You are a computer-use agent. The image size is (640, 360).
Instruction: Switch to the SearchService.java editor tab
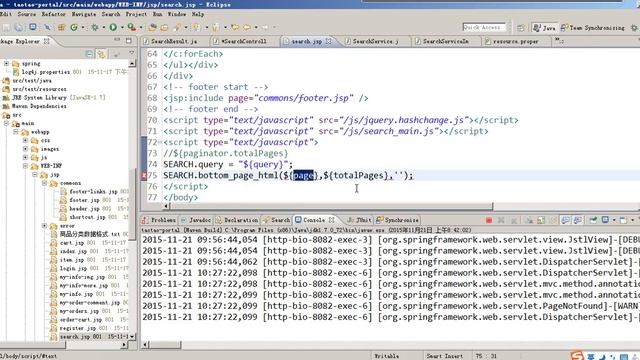(x=372, y=41)
